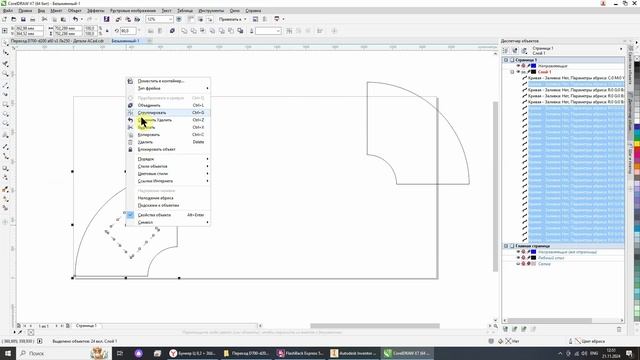Screen dimensions: 640x360
Task: Click the Print icon in the toolbar
Action: (x=33, y=19)
